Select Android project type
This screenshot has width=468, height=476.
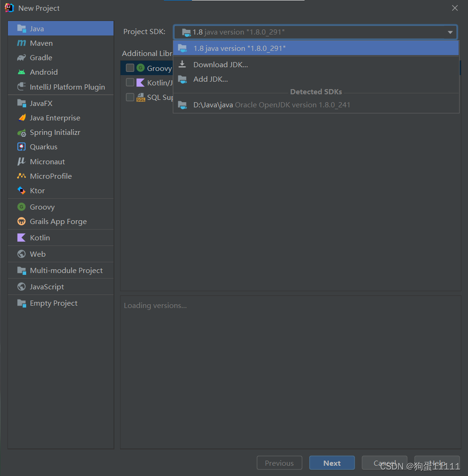[61, 72]
